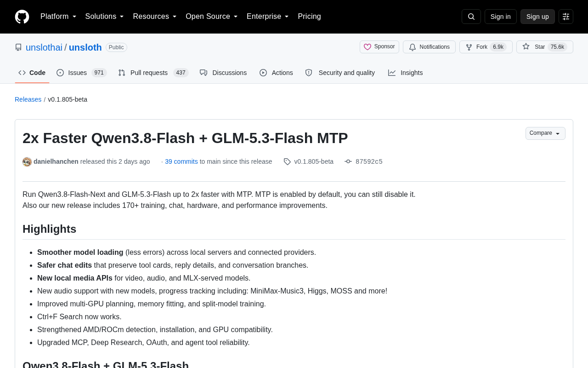Open danielhanchen's profile link
Viewport: 588px width, 368px height.
click(x=56, y=161)
